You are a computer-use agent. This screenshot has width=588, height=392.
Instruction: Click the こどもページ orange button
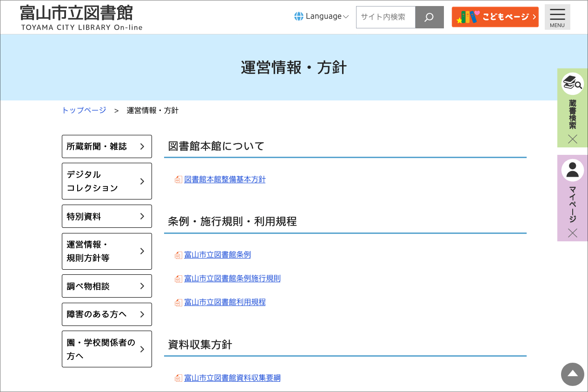coord(495,17)
